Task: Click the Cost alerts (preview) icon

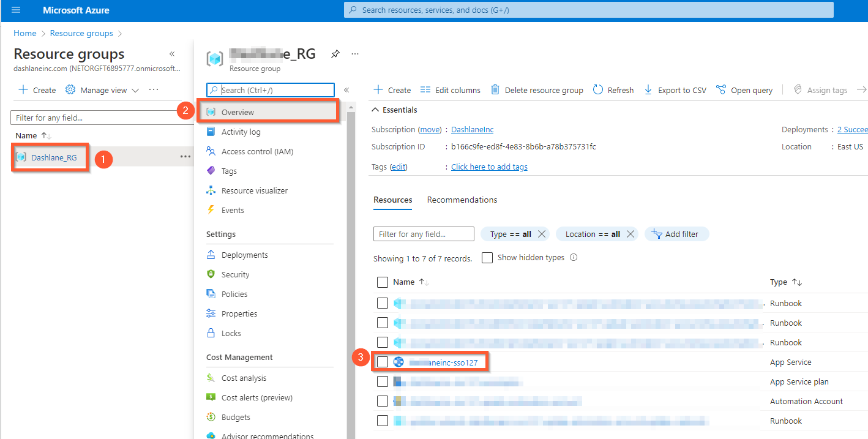Action: tap(211, 397)
